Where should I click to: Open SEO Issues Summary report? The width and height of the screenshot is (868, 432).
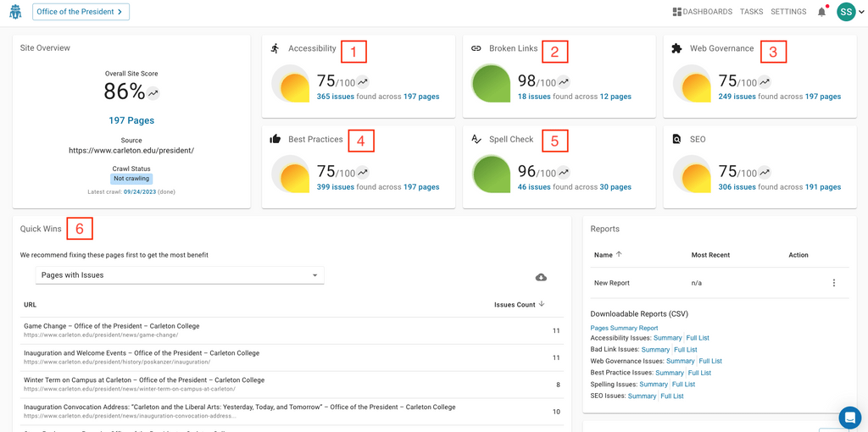643,396
